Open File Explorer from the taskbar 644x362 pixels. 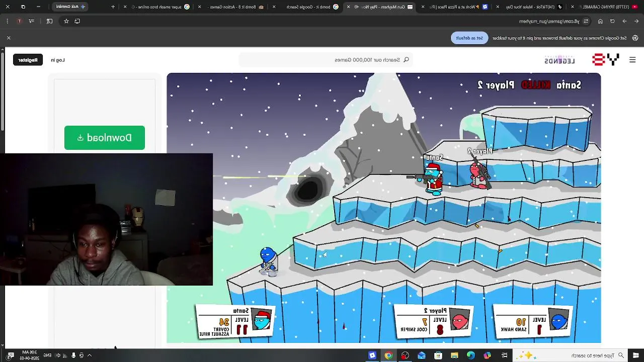tap(454, 355)
